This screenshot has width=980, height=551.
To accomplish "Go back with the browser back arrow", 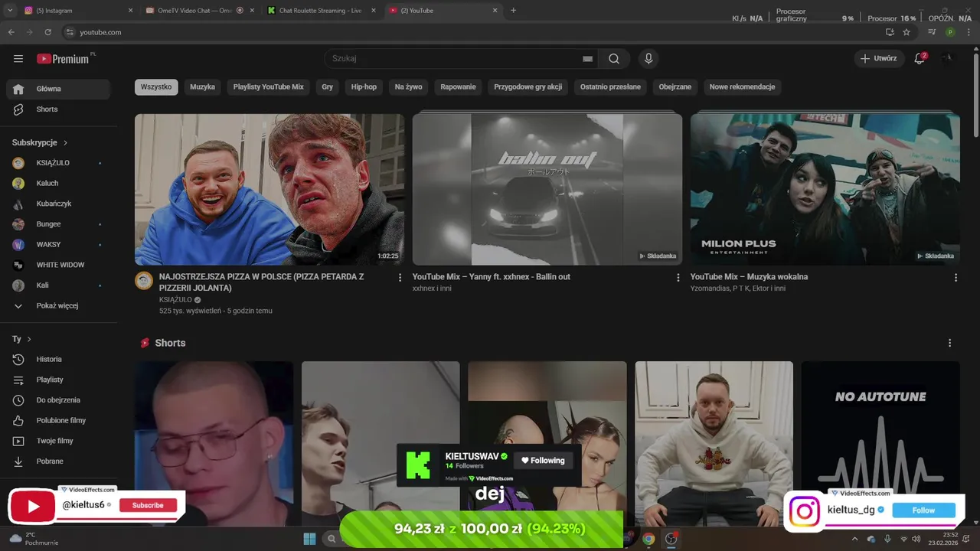I will click(11, 32).
